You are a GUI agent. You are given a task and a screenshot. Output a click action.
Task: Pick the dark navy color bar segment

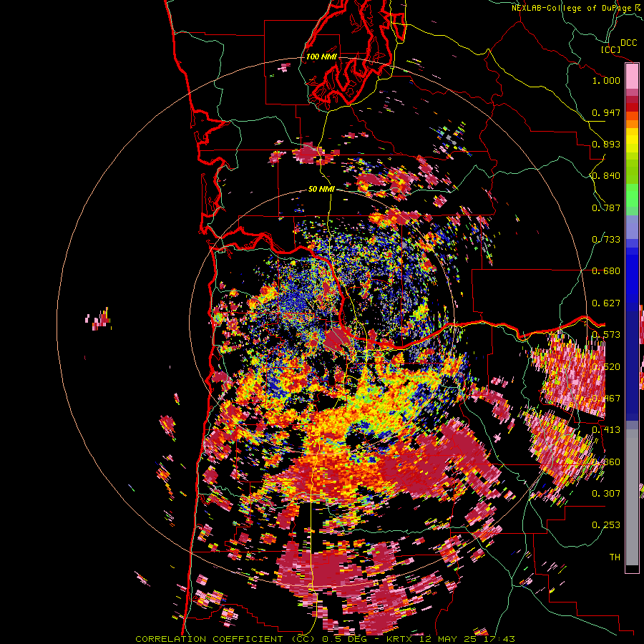[x=632, y=361]
